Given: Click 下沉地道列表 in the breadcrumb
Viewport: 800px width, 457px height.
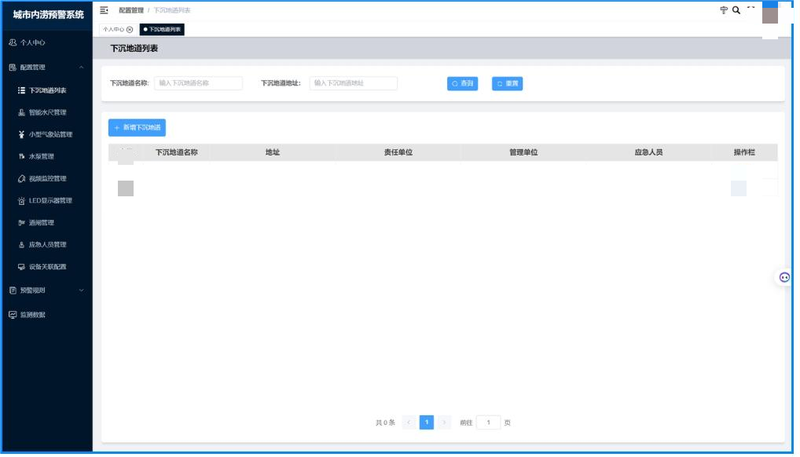Looking at the screenshot, I should pyautogui.click(x=172, y=10).
